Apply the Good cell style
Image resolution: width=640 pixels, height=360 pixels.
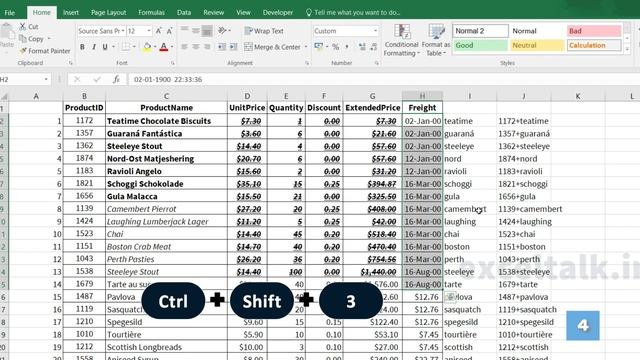coord(480,45)
